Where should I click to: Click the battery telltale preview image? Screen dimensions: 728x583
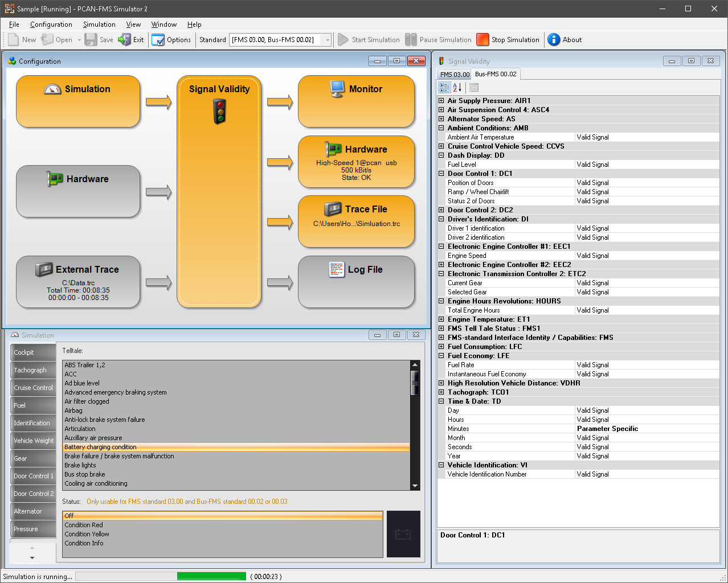(403, 534)
